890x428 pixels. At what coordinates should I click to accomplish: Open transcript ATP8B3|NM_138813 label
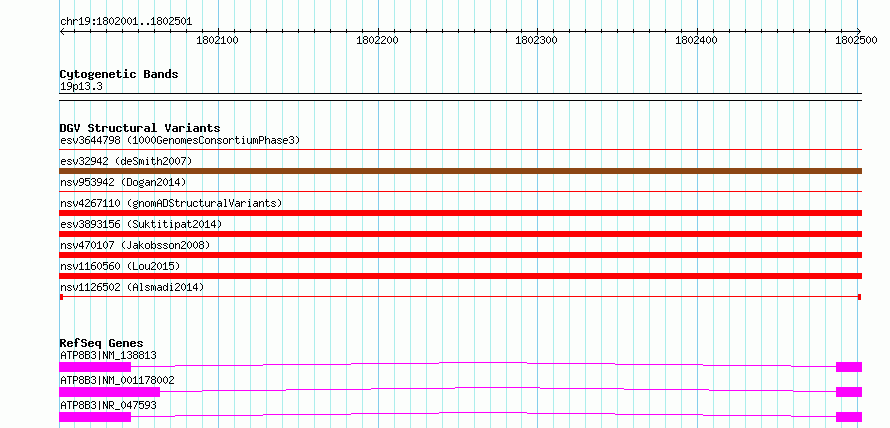coord(108,356)
